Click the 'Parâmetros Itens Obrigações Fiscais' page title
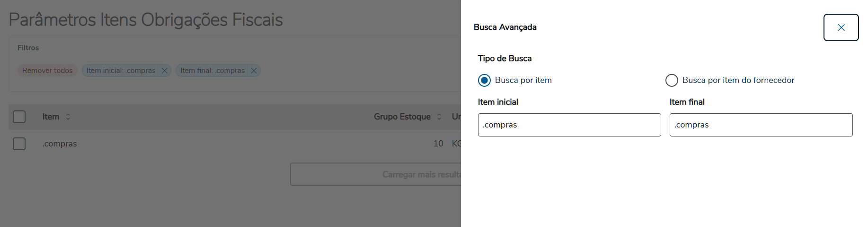Image resolution: width=868 pixels, height=227 pixels. (146, 20)
